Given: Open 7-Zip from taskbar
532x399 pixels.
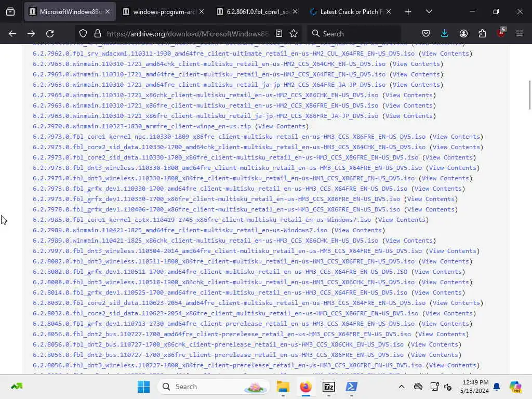Looking at the screenshot, I should pos(328,387).
